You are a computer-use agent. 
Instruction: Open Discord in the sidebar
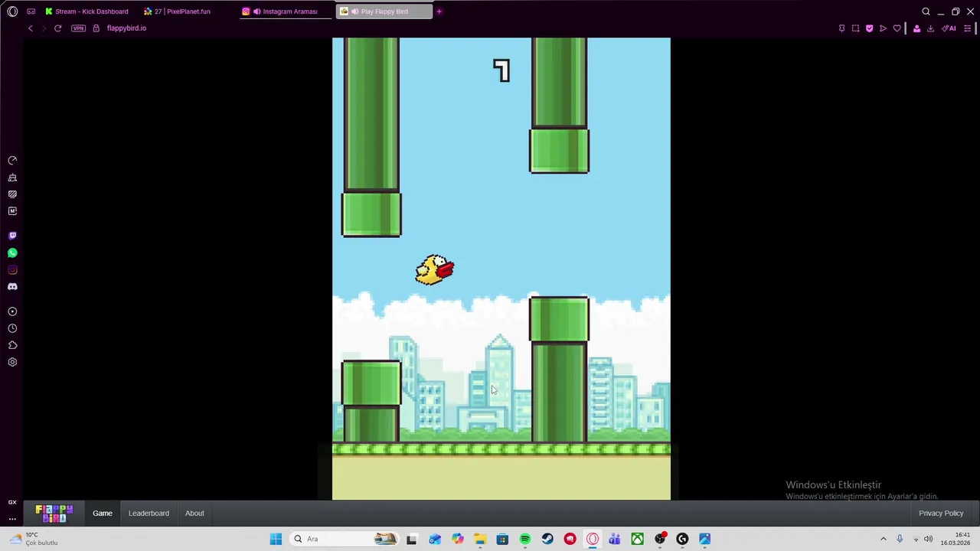(x=12, y=286)
